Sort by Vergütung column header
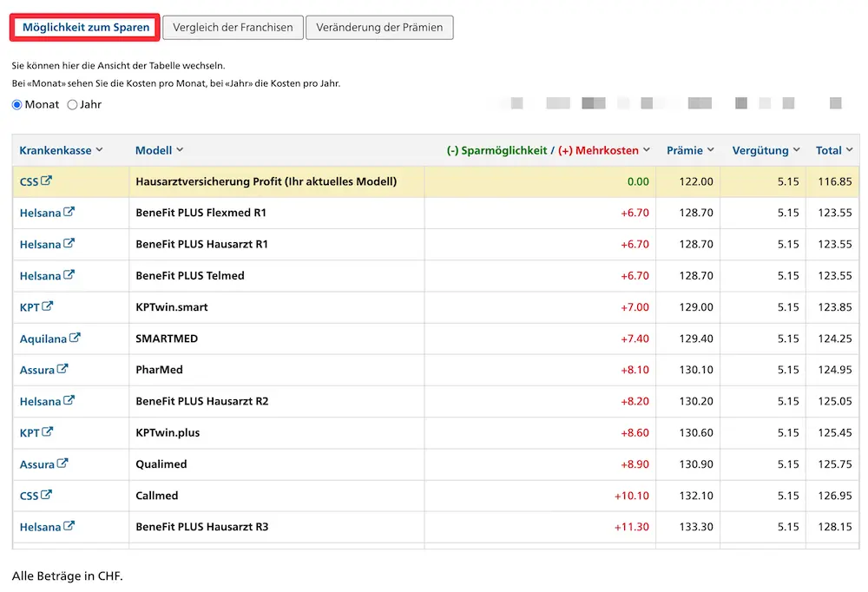Screen dimensions: 868x592 (766, 150)
